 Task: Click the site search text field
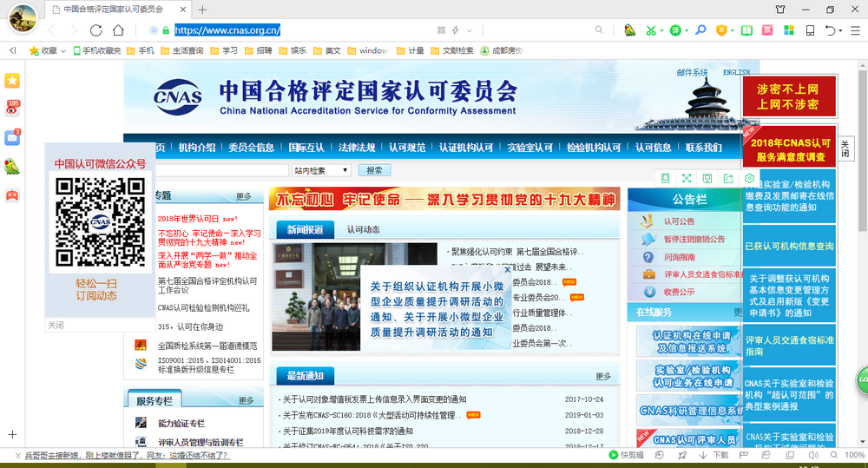click(221, 170)
